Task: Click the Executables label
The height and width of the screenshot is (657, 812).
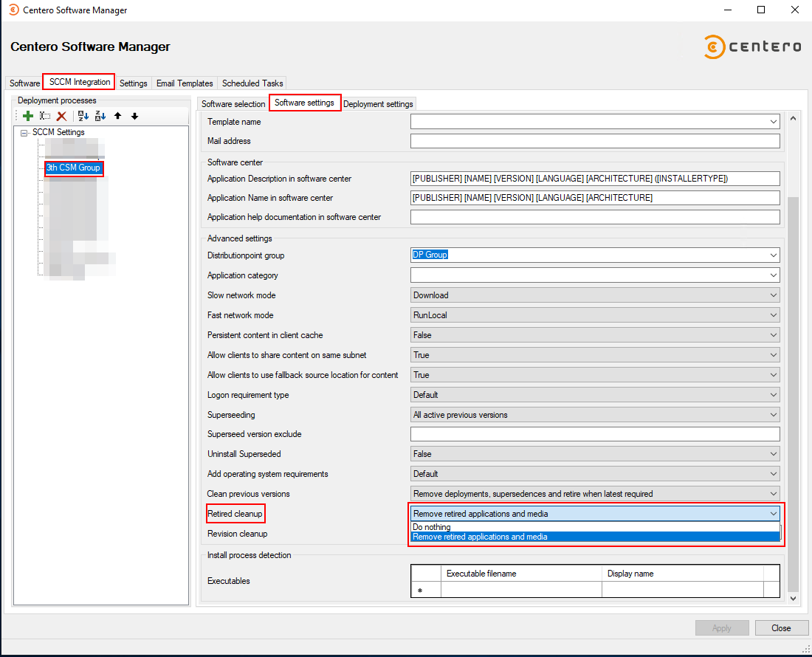Action: 228,581
